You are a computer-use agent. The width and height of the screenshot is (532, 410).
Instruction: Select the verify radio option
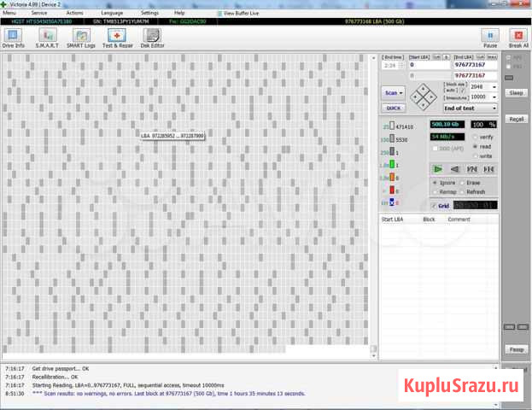pos(475,137)
